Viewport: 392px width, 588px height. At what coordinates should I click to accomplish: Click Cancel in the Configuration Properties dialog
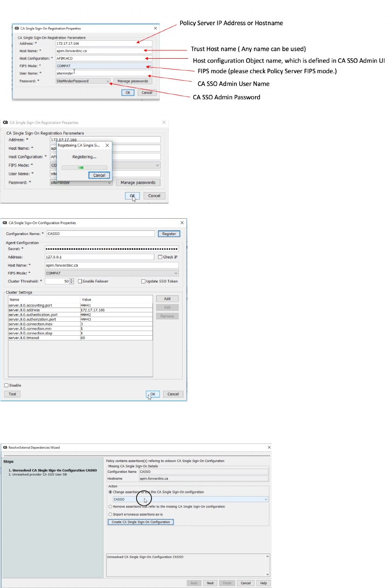click(x=173, y=394)
